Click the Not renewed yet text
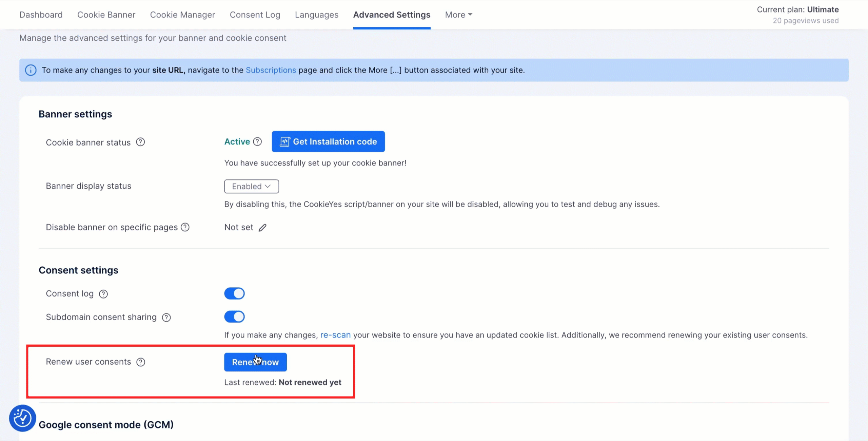Viewport: 868px width, 441px height. click(310, 382)
